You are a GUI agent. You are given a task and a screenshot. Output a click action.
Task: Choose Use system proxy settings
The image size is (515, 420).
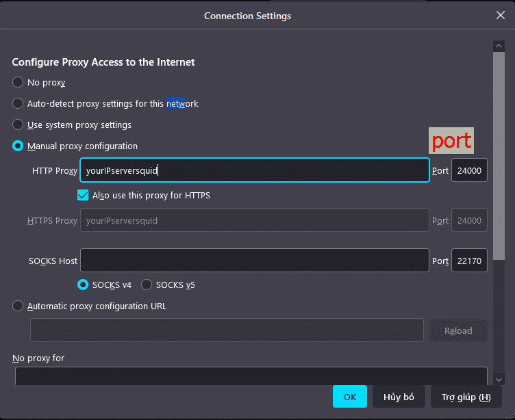click(18, 125)
